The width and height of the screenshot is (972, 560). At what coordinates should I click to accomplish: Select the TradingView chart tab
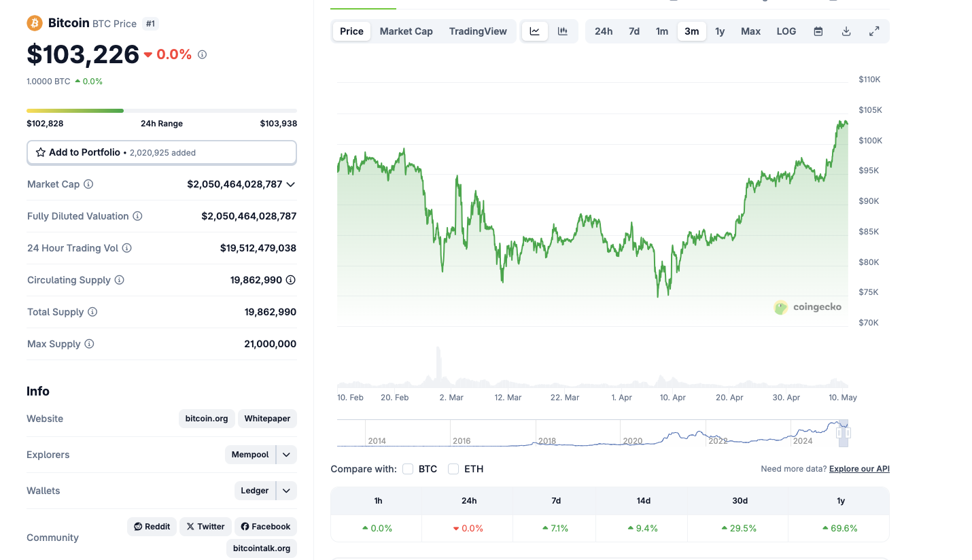pos(478,31)
